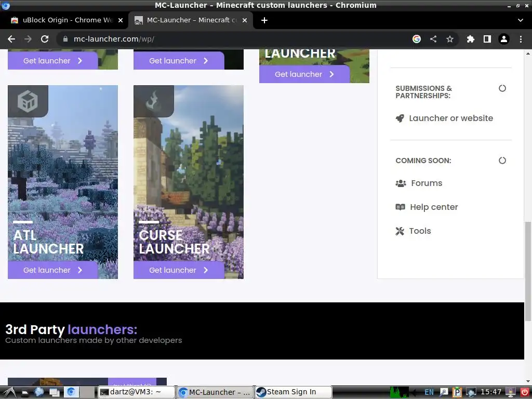Open the Chromium three-dot menu
532x399 pixels.
[521, 39]
